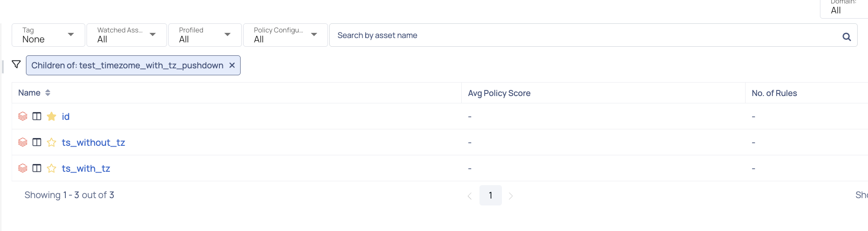The image size is (868, 231).
Task: Unwatch the id asset star
Action: click(51, 116)
